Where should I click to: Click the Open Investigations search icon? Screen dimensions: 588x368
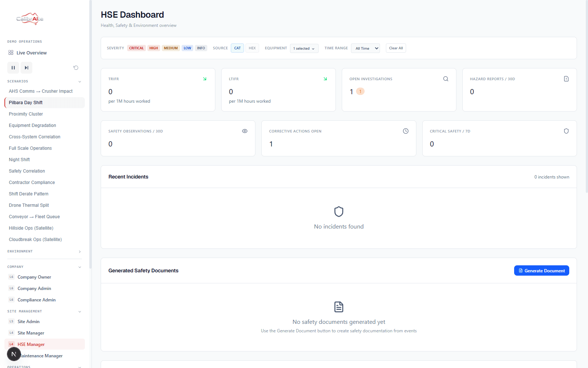[x=446, y=79]
